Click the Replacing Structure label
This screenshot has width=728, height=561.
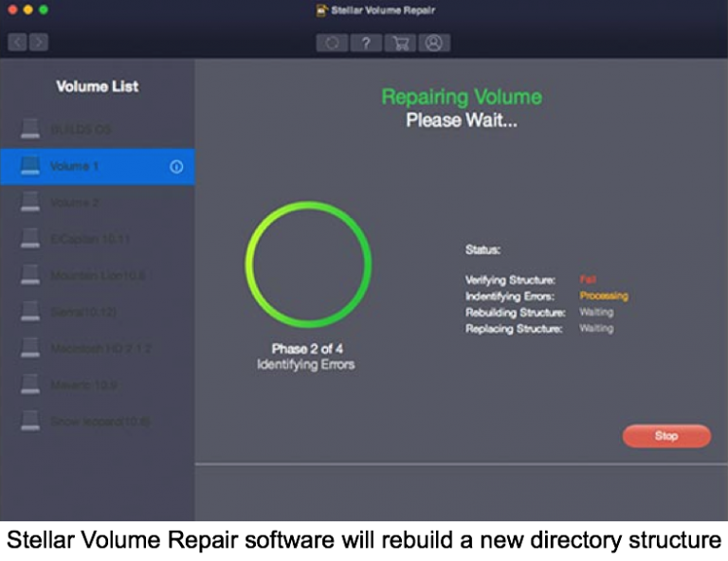514,329
